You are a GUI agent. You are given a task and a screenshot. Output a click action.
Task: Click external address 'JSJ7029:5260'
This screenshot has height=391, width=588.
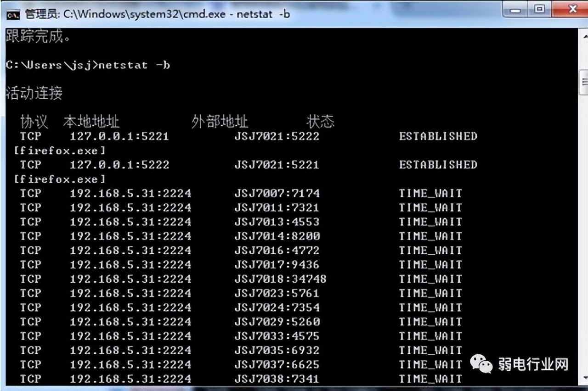(277, 321)
